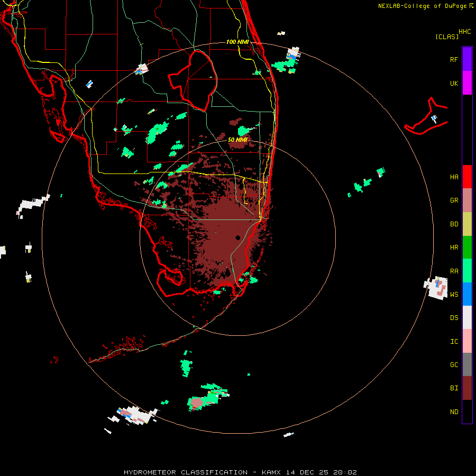This screenshot has height=476, width=476.
Task: Click the HR legend label
Action: (x=454, y=248)
